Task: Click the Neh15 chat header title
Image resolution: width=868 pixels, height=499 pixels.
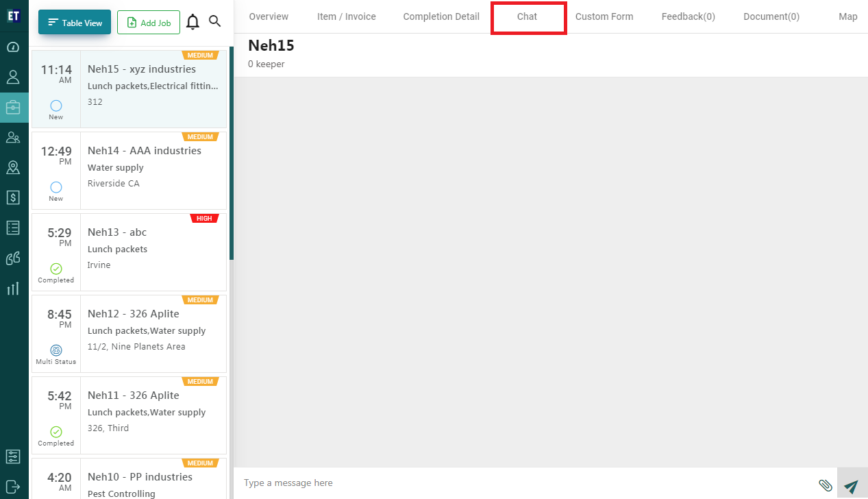Action: point(271,46)
